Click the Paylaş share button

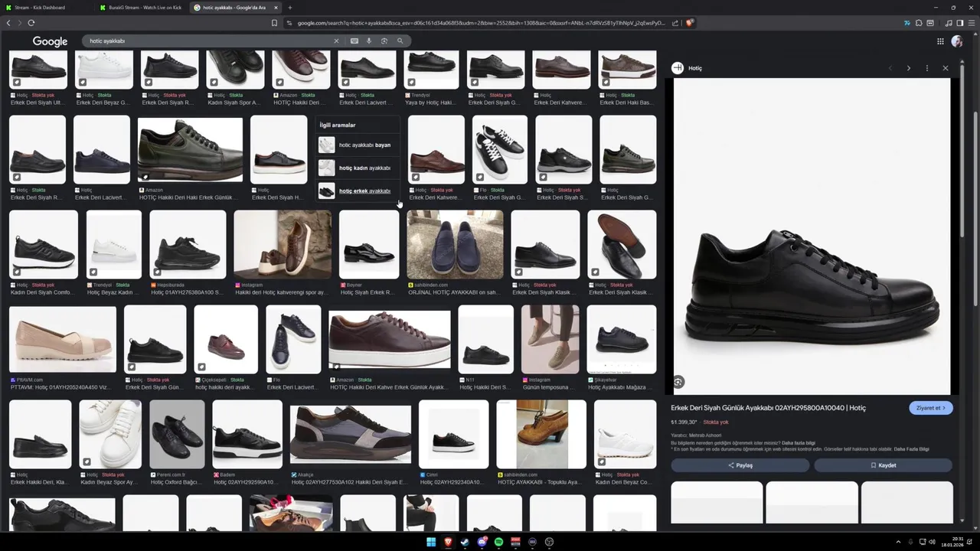coord(740,465)
